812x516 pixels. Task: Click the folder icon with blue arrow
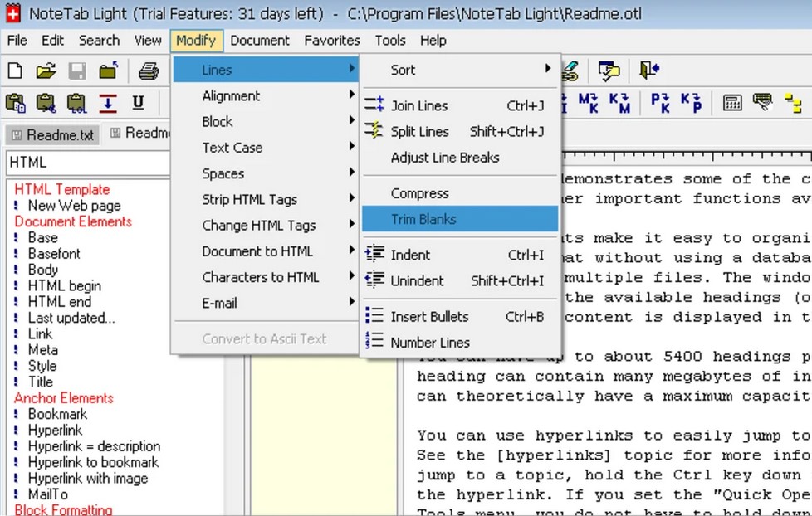coord(108,71)
